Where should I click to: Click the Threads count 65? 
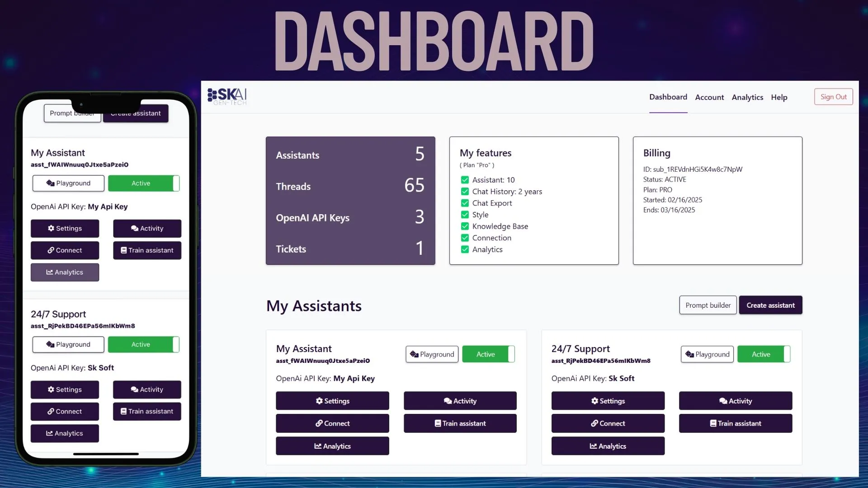click(x=414, y=185)
